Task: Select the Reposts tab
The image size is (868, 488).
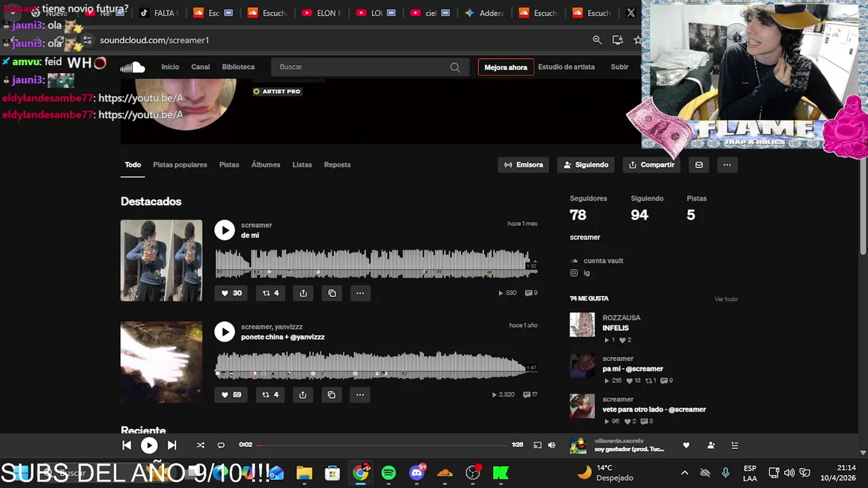Action: [337, 165]
